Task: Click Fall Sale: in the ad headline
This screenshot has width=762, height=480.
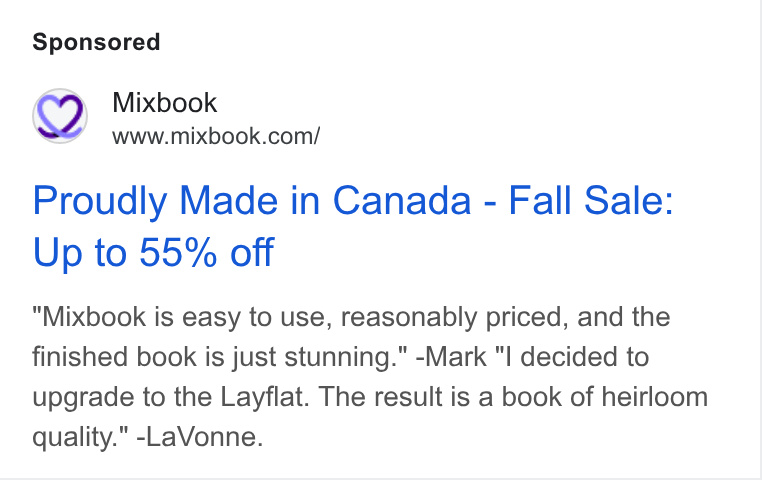Action: coord(590,200)
